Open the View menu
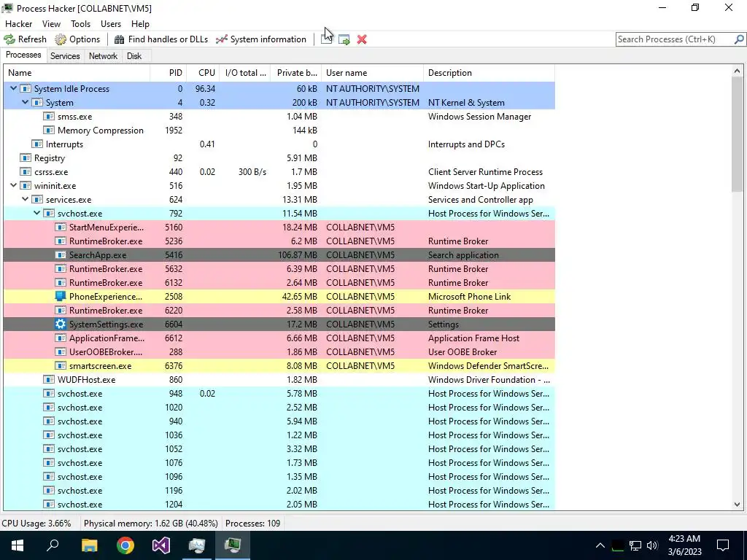 pos(52,24)
